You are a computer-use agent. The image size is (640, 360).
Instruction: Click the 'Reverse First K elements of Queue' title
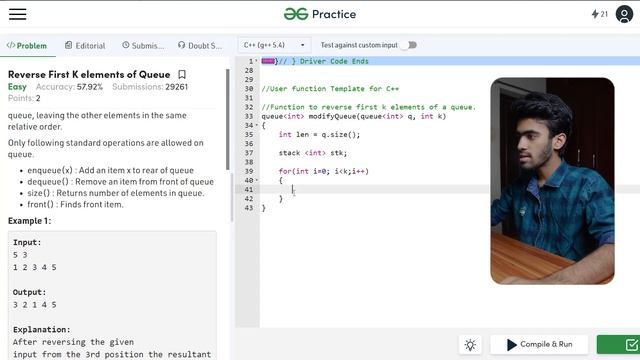pyautogui.click(x=89, y=74)
